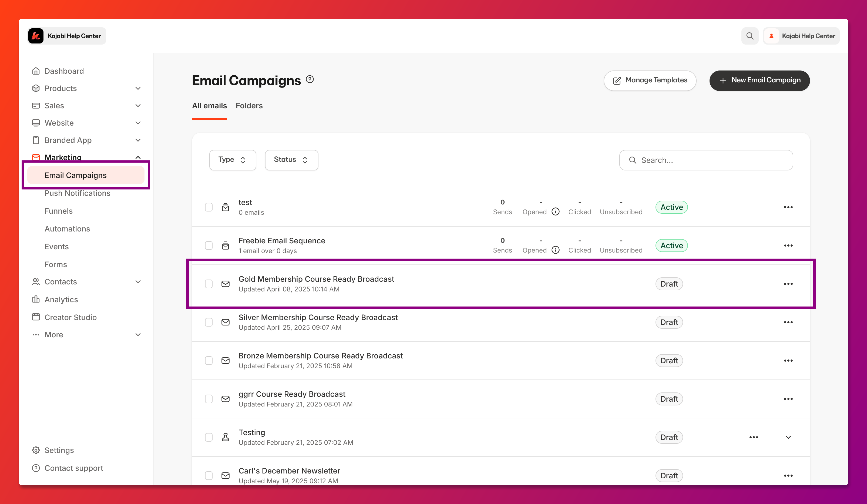Click the campaign Search field

point(706,160)
